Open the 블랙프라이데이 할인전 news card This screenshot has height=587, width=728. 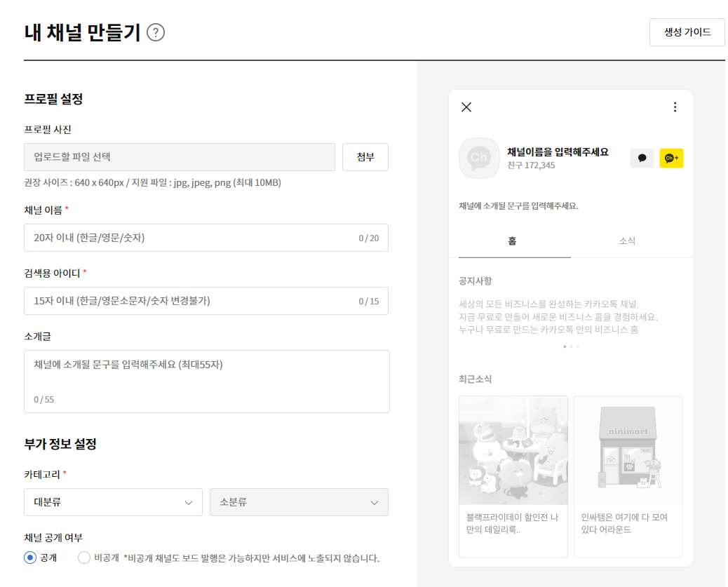tap(513, 476)
